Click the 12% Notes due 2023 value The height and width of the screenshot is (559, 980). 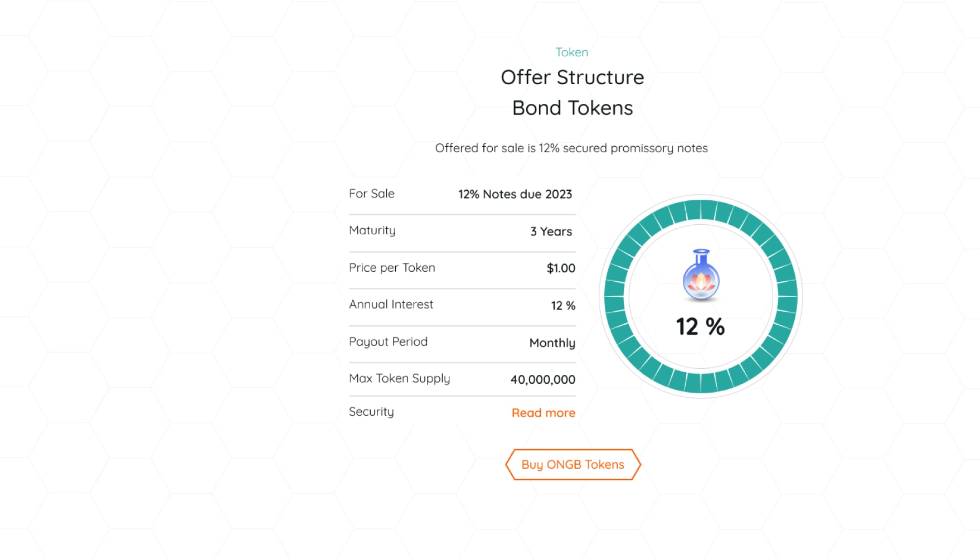pyautogui.click(x=515, y=194)
